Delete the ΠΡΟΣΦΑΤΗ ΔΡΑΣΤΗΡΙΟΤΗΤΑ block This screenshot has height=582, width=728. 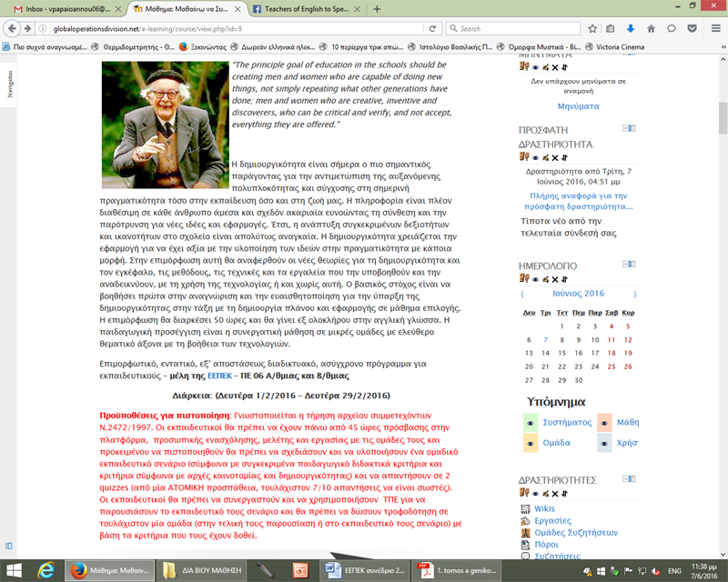555,158
